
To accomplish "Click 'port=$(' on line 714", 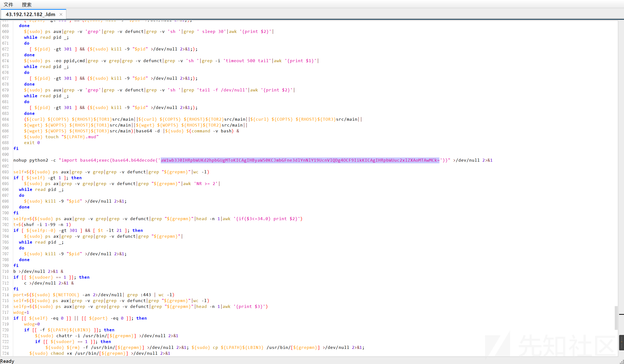I will [x=22, y=295].
